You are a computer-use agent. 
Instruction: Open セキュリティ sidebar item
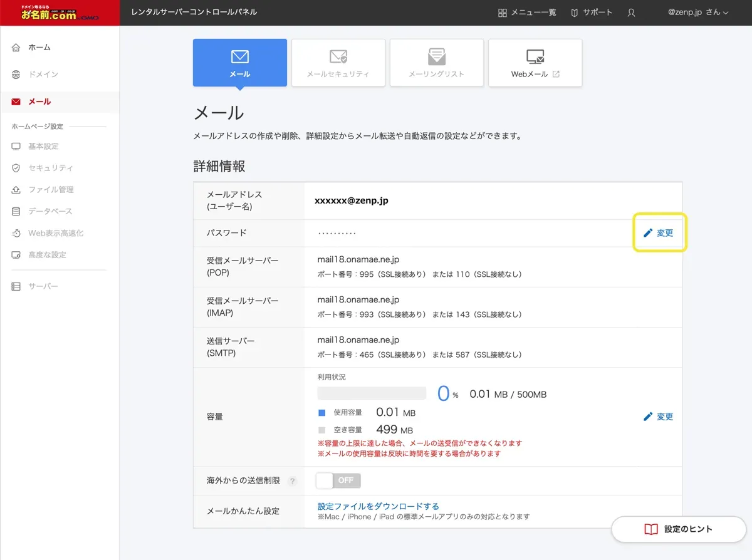(x=50, y=168)
